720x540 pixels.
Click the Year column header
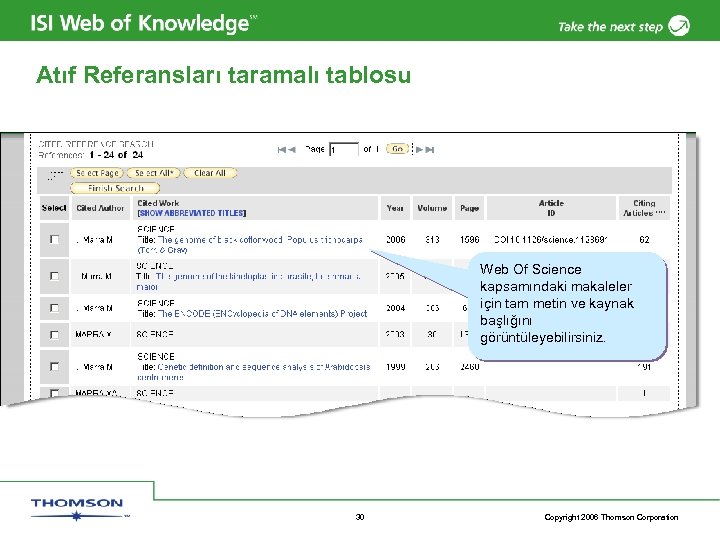click(395, 208)
